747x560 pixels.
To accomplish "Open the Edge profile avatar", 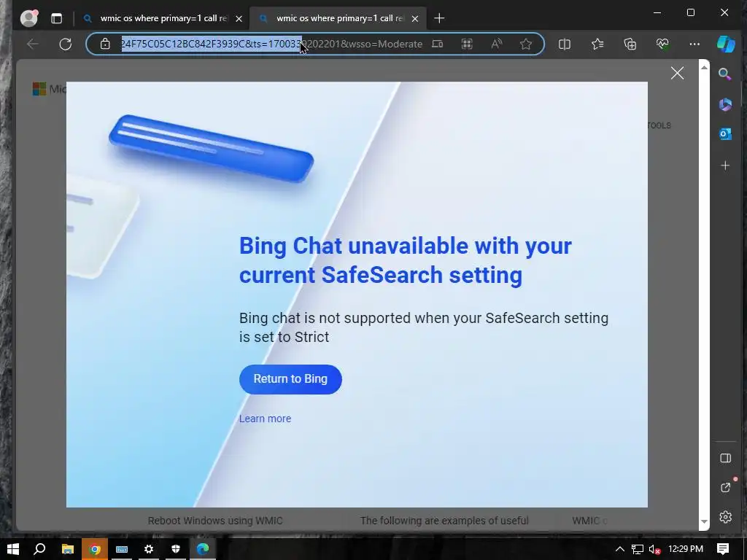I will tap(29, 18).
